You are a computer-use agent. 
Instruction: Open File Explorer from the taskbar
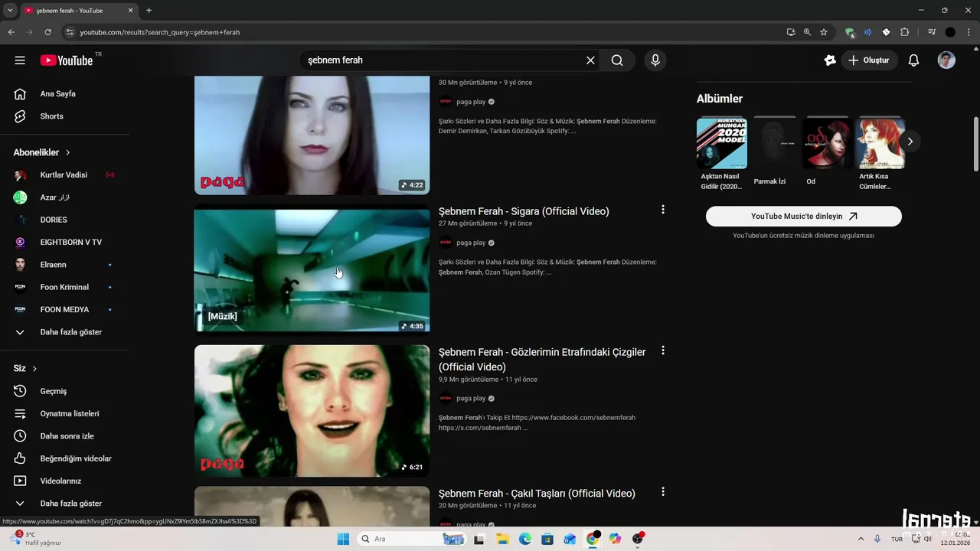pos(502,539)
